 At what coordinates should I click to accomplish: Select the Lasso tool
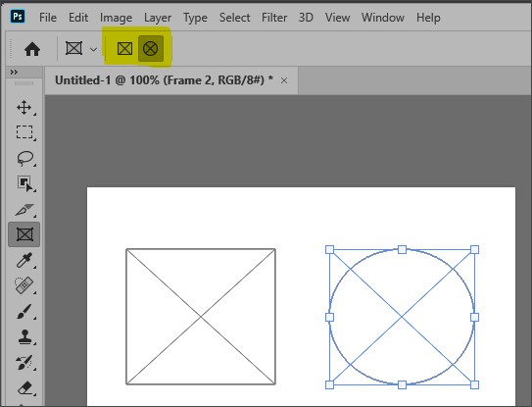(x=24, y=158)
